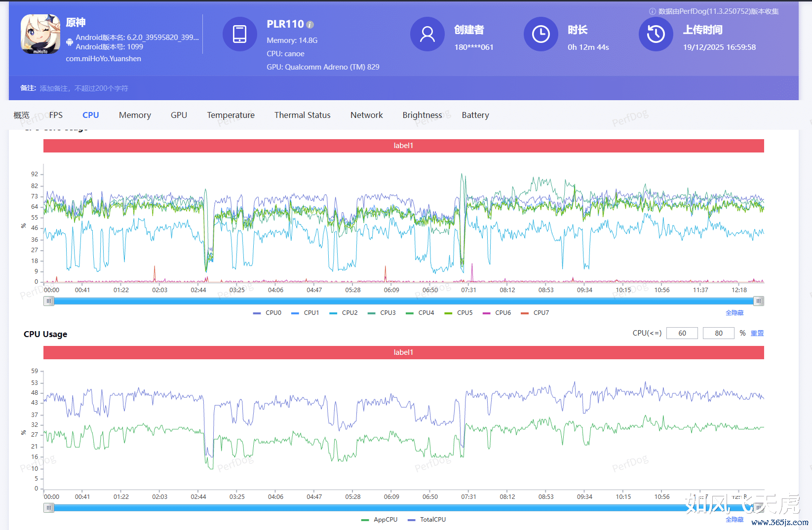The image size is (812, 530).
Task: Click the duration clock icon
Action: coord(541,34)
